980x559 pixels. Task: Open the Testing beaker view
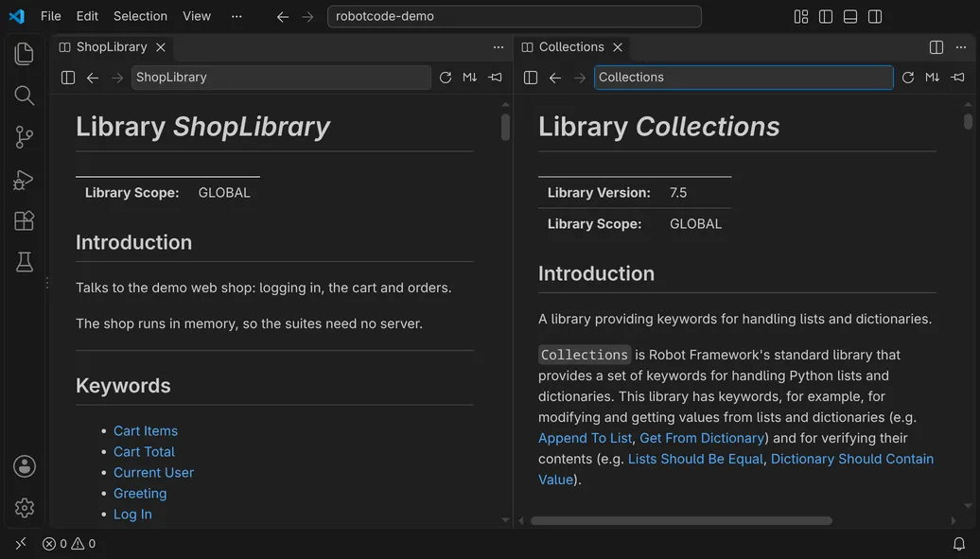click(24, 262)
